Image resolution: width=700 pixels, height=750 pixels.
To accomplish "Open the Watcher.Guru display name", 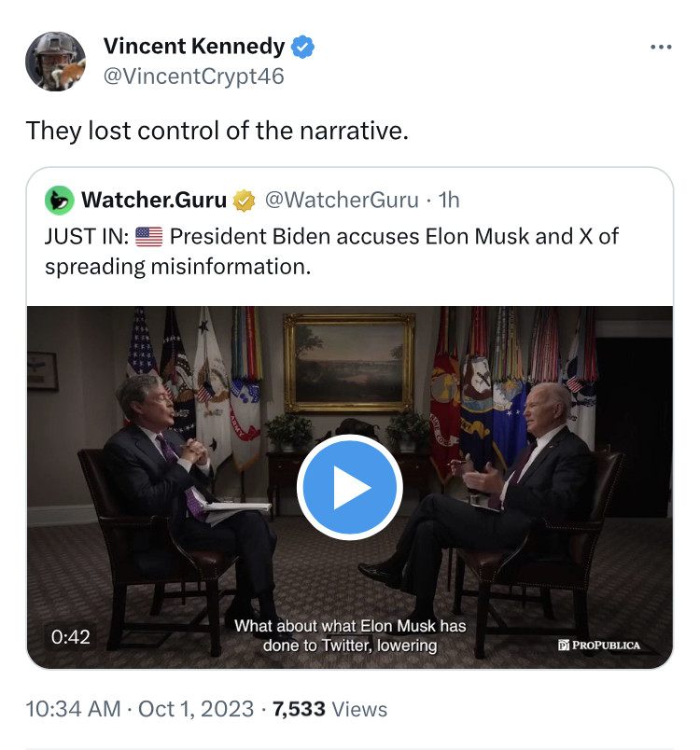I will pos(154,200).
